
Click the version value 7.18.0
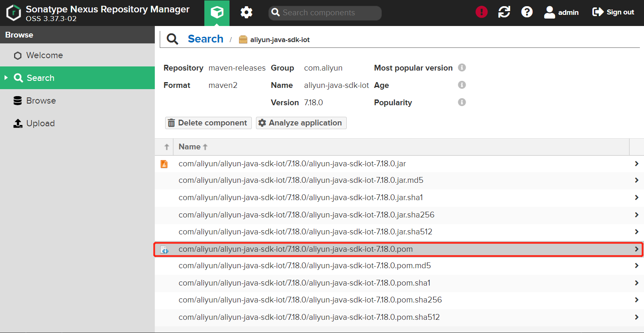[313, 103]
